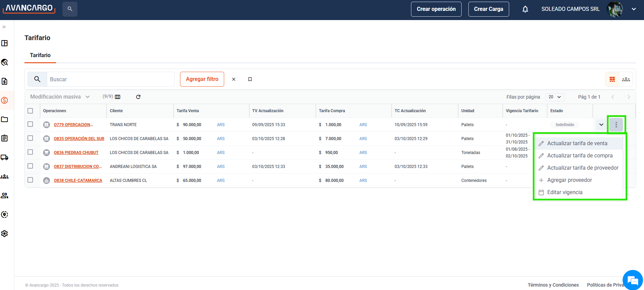The image size is (644, 290).
Task: Open the chat support bubble
Action: pyautogui.click(x=632, y=280)
